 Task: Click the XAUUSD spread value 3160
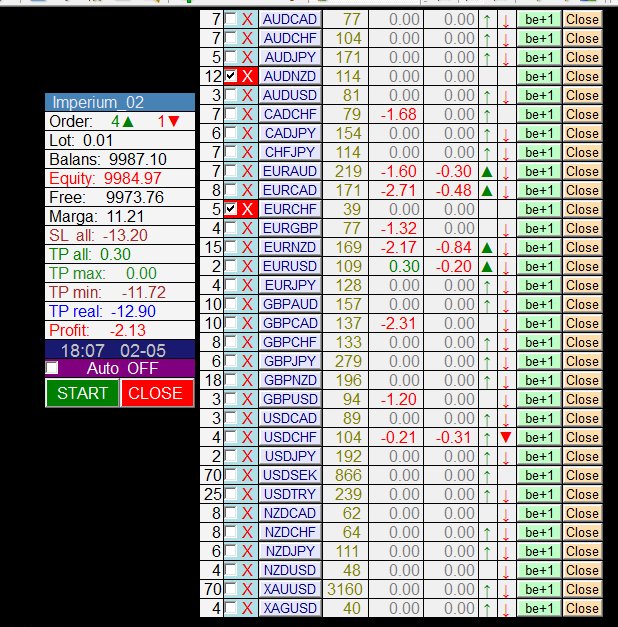(345, 589)
